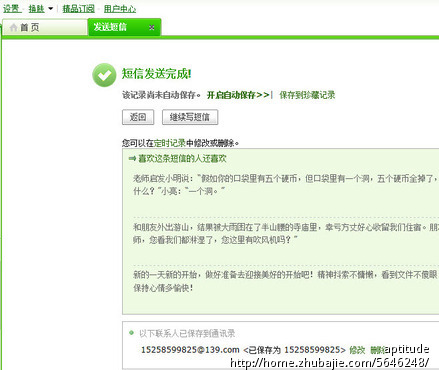This screenshot has width=439, height=370.
Task: Expand the 换肤 dropdown arrow
Action: 51,9
